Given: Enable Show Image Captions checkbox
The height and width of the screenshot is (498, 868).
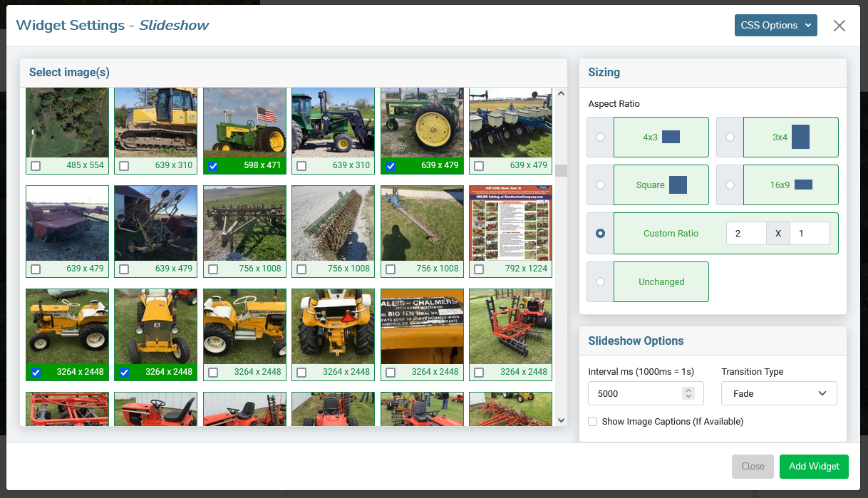Looking at the screenshot, I should 593,422.
